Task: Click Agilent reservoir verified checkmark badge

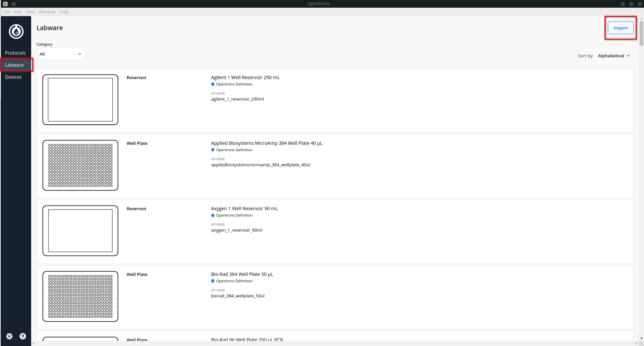Action: click(x=213, y=84)
